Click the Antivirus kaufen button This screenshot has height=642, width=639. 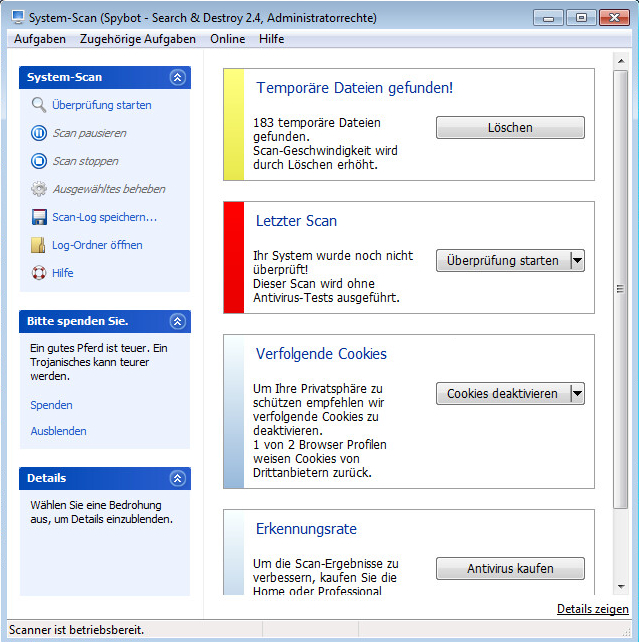(510, 568)
